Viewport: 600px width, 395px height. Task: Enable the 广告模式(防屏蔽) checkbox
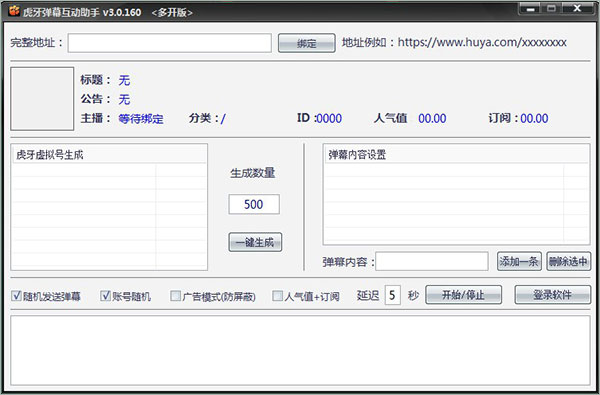click(x=176, y=295)
